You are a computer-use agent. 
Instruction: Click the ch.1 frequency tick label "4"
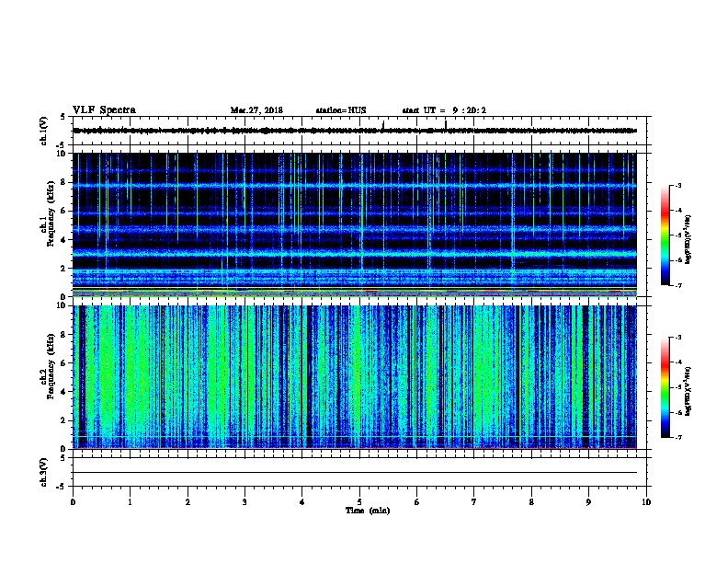[x=65, y=240]
